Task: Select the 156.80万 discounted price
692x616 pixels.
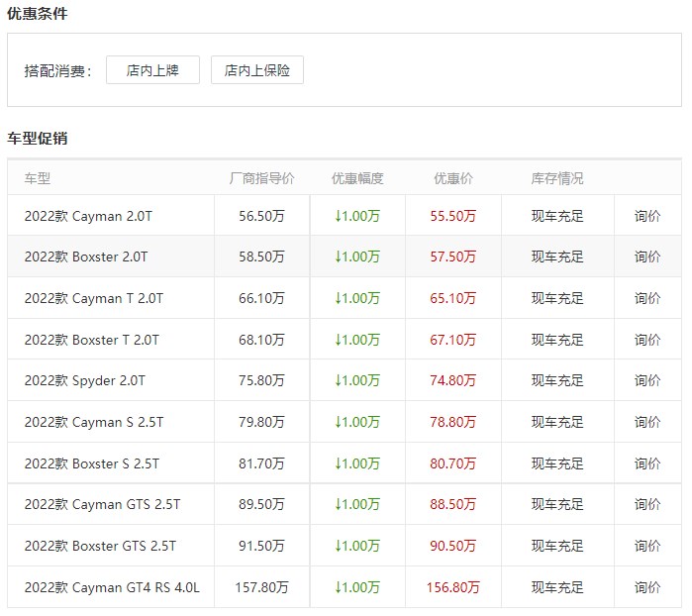Action: point(452,587)
